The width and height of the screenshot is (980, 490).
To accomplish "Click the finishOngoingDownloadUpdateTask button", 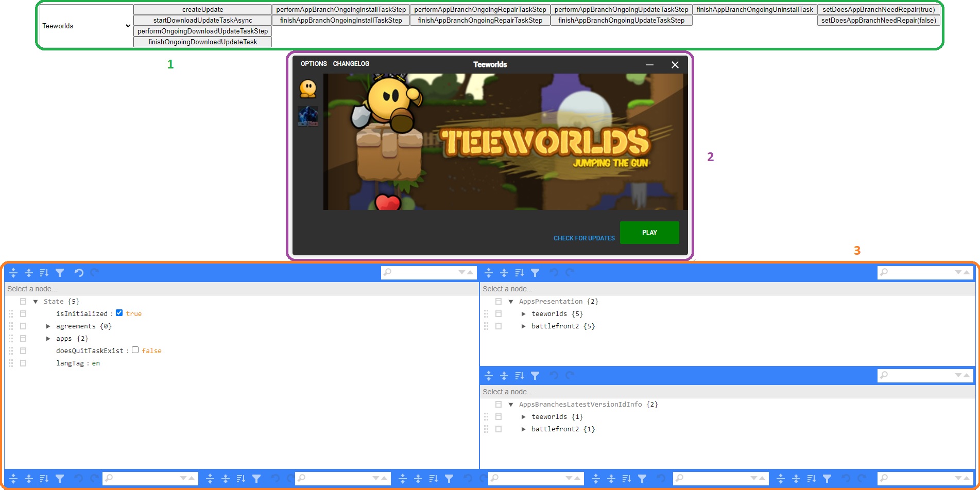I will pos(203,42).
